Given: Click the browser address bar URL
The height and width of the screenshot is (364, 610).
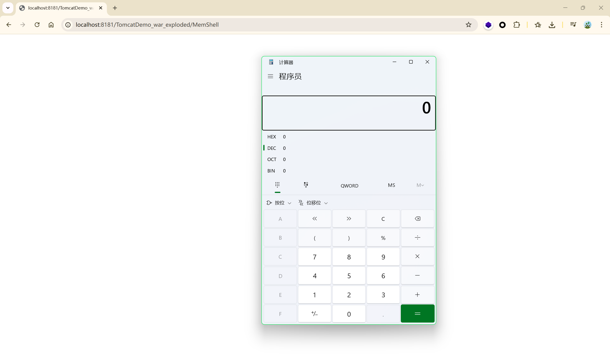Looking at the screenshot, I should point(147,25).
